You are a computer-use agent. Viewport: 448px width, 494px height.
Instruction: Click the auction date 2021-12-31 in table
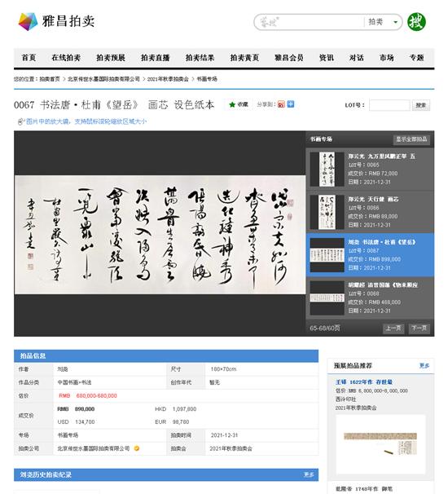click(x=224, y=435)
